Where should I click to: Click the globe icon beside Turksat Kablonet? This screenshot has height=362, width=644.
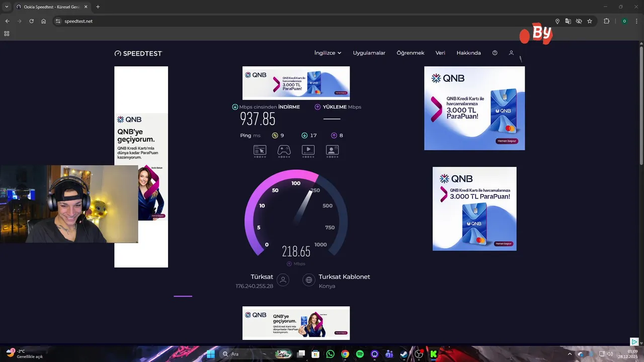pos(309,280)
